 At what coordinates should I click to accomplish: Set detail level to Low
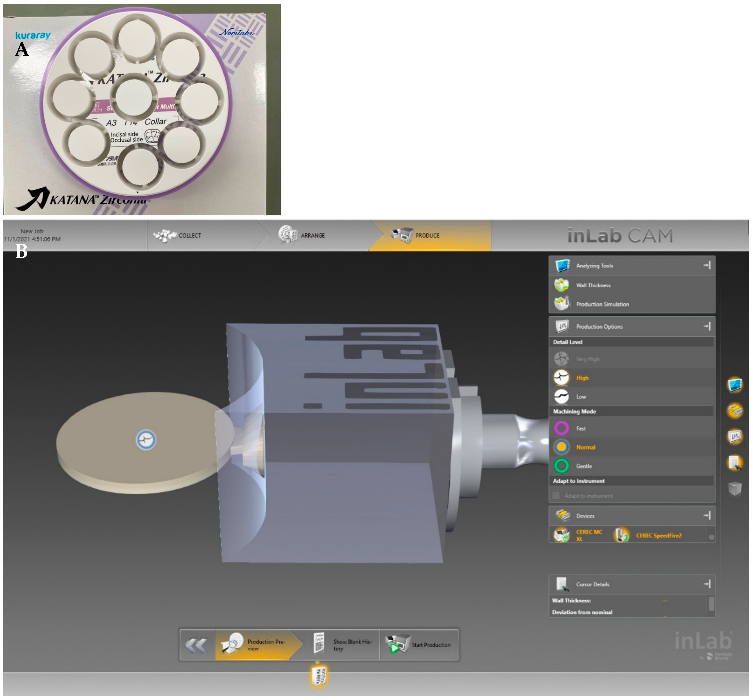tap(580, 397)
